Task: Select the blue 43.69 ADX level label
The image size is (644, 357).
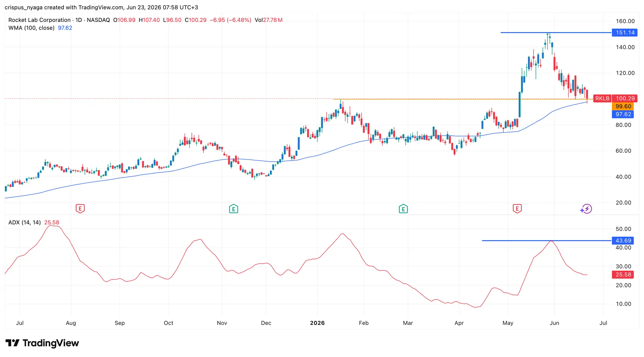Action: (x=623, y=241)
